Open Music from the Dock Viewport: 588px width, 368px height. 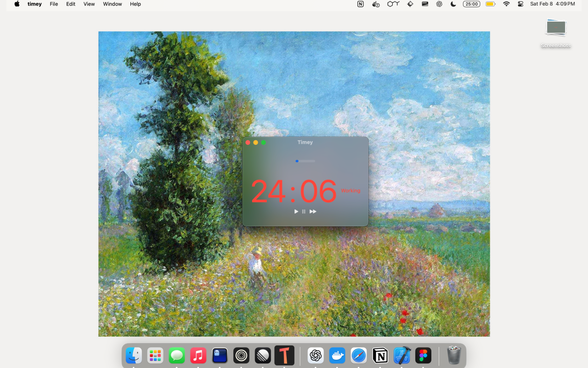(x=198, y=356)
